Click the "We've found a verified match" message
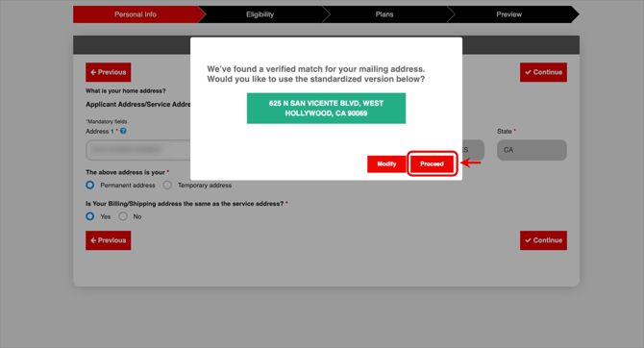Image resolution: width=644 pixels, height=348 pixels. point(316,74)
